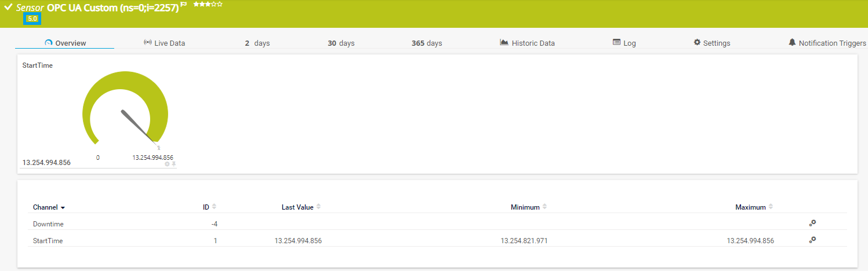Click the 5.0 version badge
This screenshot has width=868, height=271.
[x=32, y=19]
